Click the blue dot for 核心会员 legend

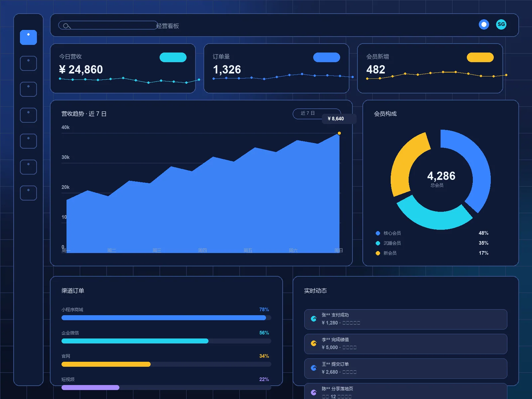point(378,233)
